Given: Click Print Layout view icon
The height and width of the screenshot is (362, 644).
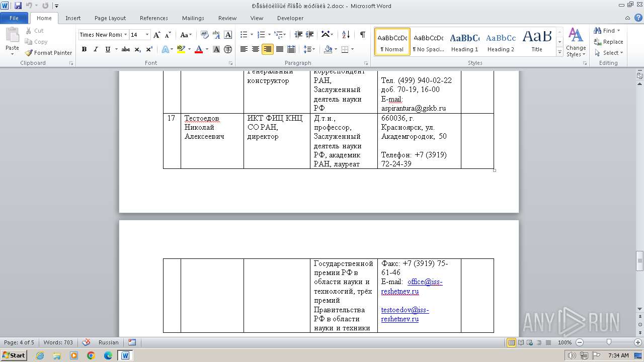Looking at the screenshot, I should [512, 342].
